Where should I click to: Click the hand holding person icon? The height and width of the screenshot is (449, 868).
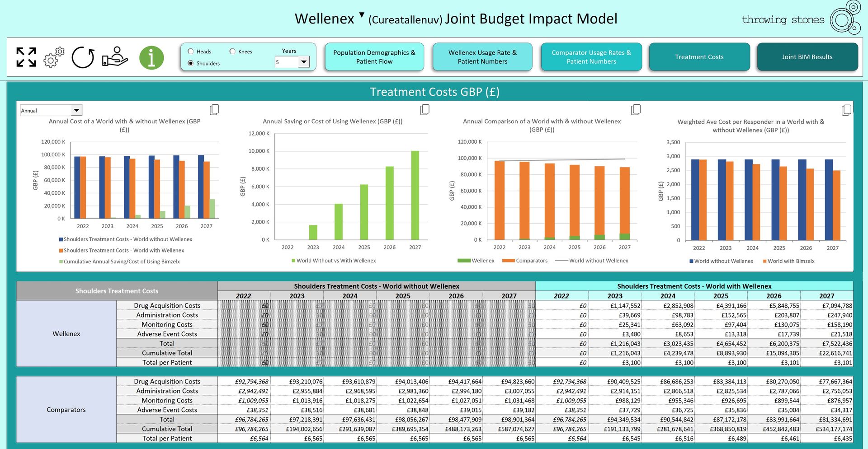115,57
